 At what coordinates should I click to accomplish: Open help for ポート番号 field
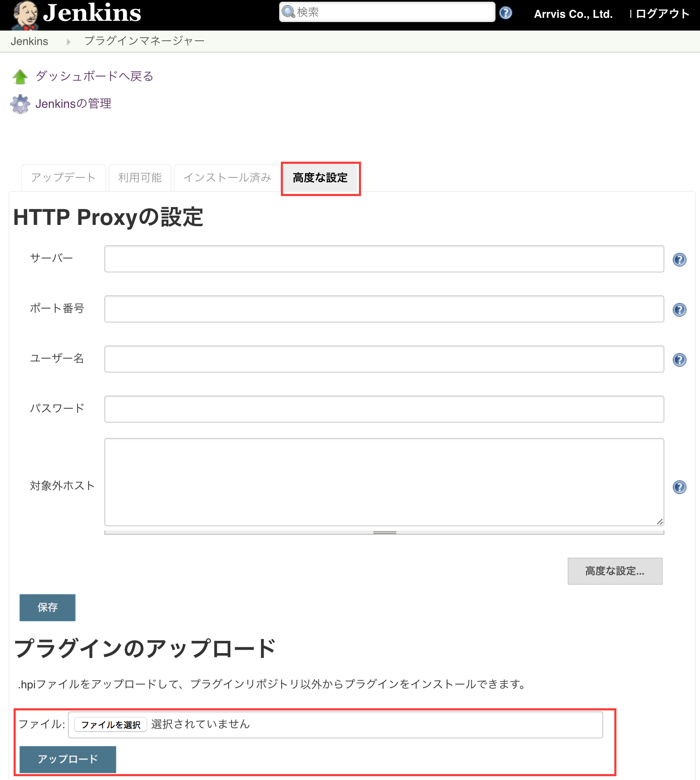click(680, 309)
